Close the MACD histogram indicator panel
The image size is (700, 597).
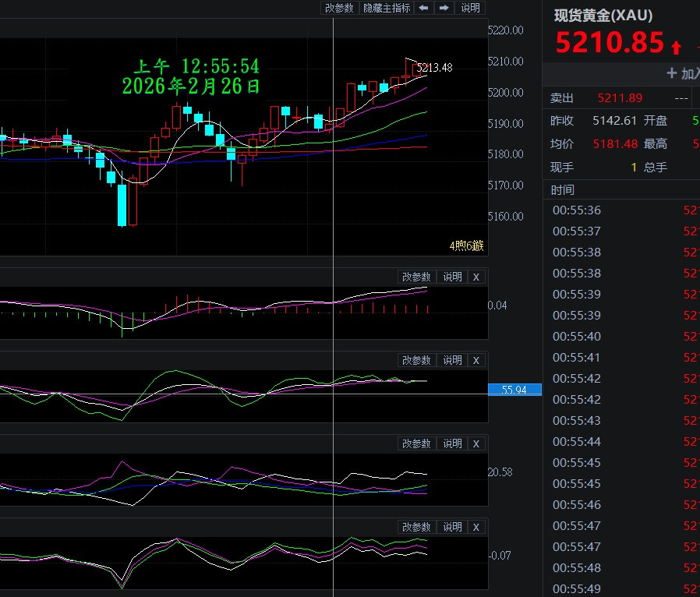[x=477, y=277]
